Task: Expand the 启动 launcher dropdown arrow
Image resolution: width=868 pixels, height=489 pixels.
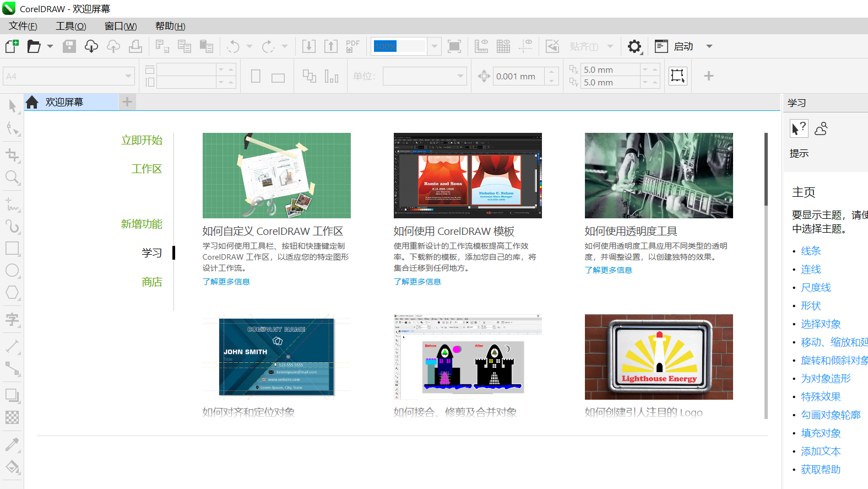Action: (x=709, y=46)
